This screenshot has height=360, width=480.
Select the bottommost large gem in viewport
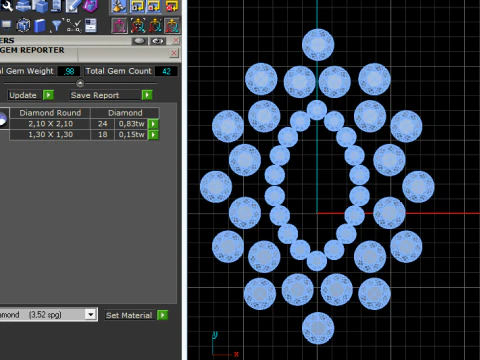coord(318,328)
